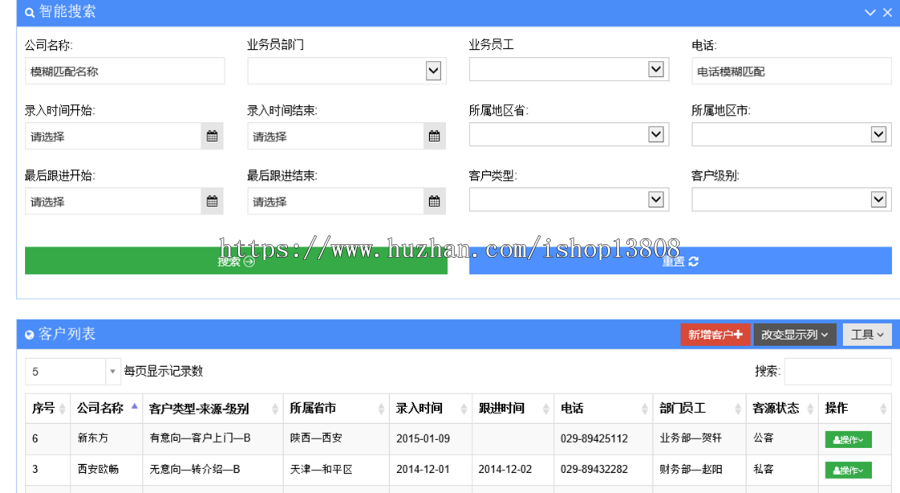Click the red 新增客户 button
Image resolution: width=900 pixels, height=493 pixels.
pos(715,335)
